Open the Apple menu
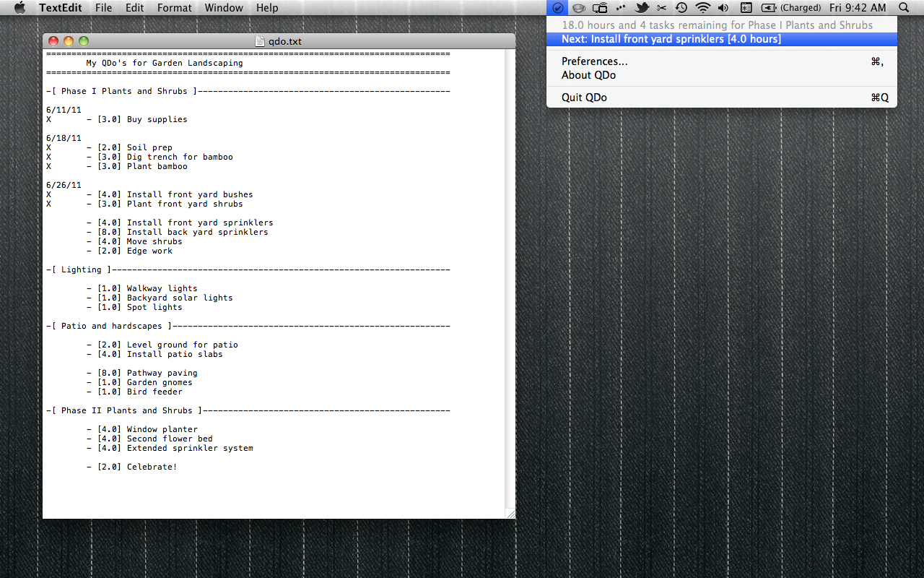 [x=19, y=8]
